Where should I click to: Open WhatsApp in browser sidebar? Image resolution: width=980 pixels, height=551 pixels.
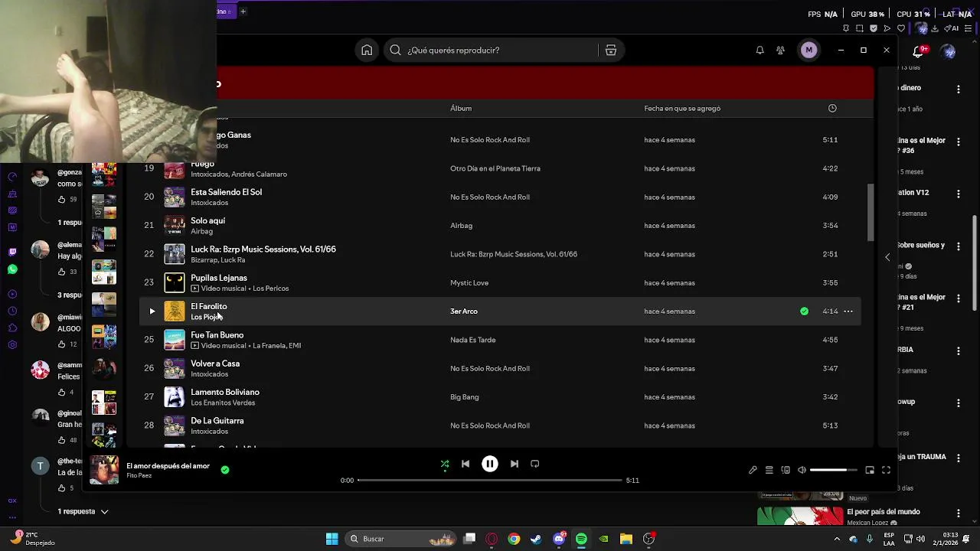click(12, 269)
